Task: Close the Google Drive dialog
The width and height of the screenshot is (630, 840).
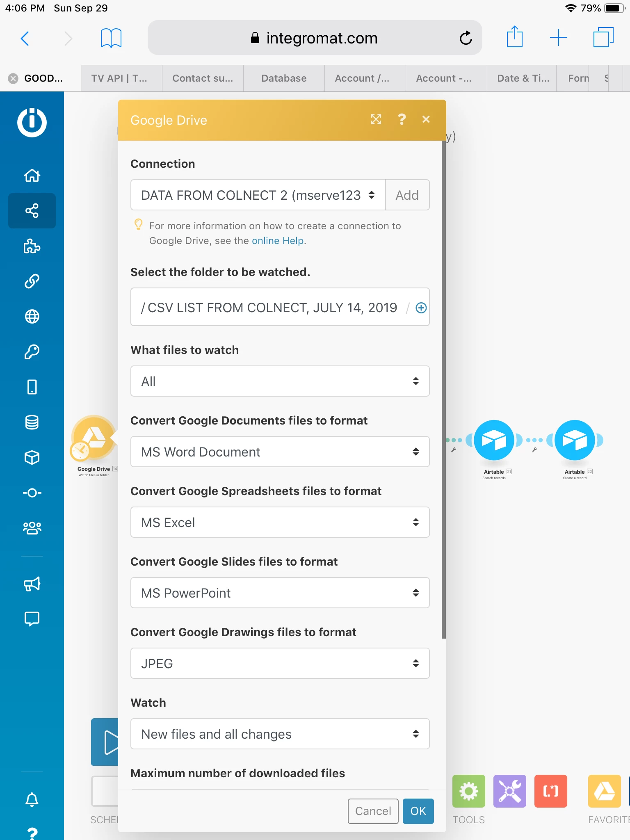Action: [426, 119]
